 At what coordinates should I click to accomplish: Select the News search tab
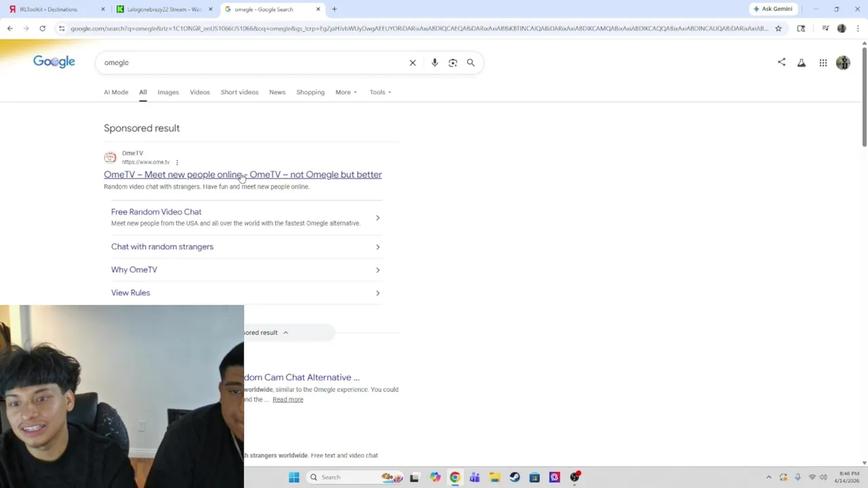277,92
